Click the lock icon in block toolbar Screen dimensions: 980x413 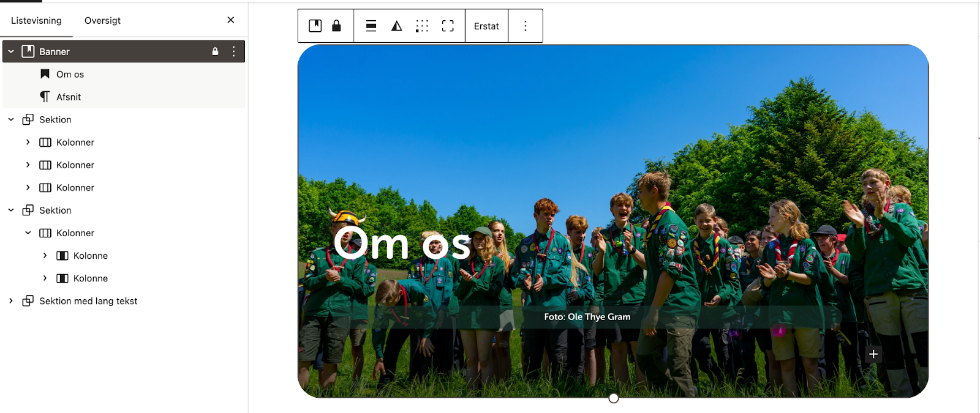click(x=336, y=26)
